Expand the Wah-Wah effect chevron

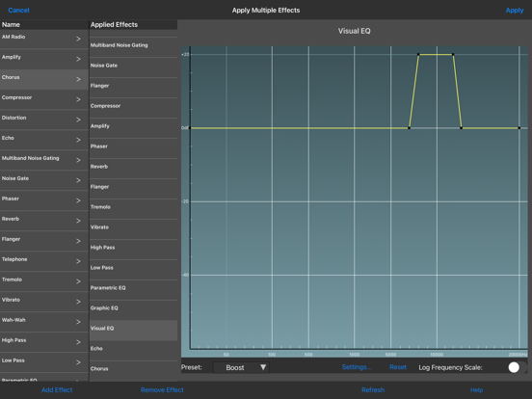[x=78, y=322]
